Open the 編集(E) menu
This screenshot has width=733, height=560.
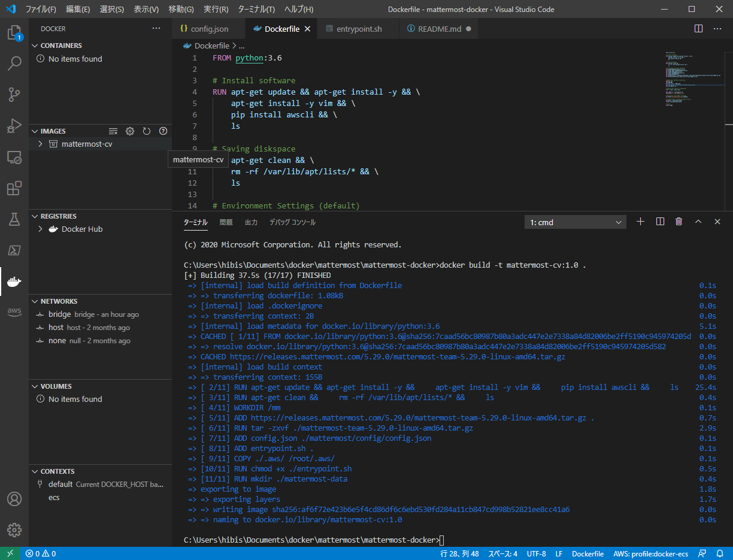(x=78, y=9)
